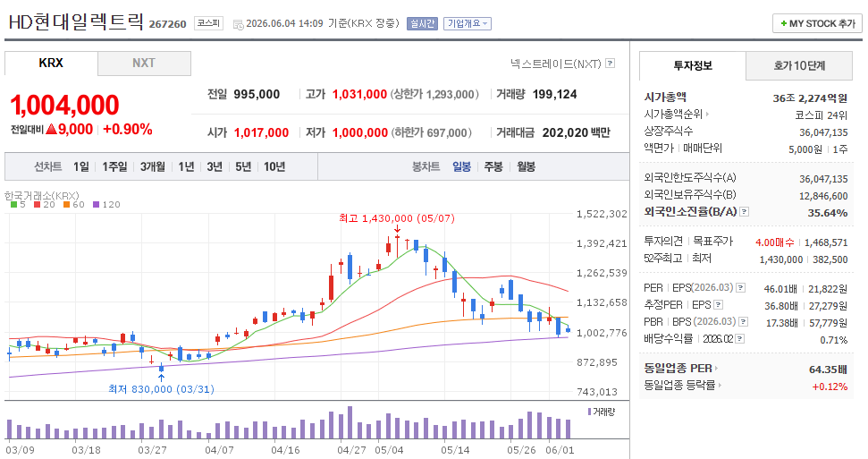Click the 최고 1,430,000 (05/07) chart marker

point(397,218)
